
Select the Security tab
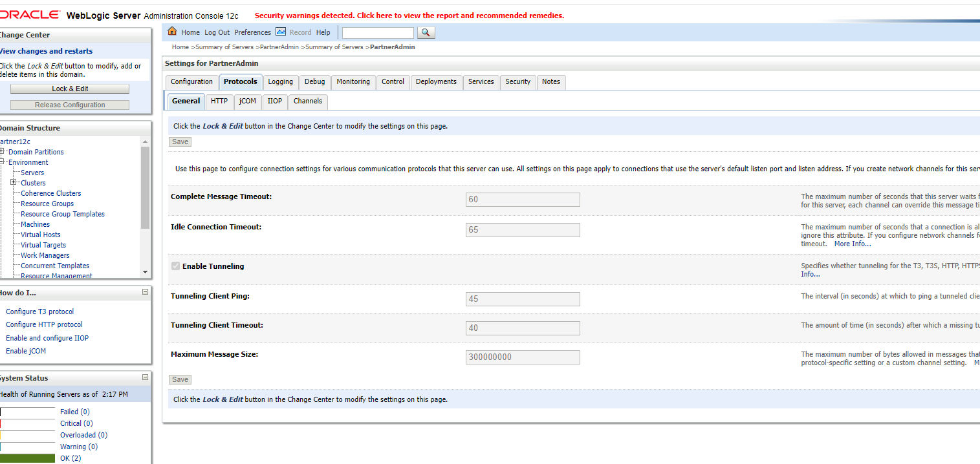click(518, 82)
